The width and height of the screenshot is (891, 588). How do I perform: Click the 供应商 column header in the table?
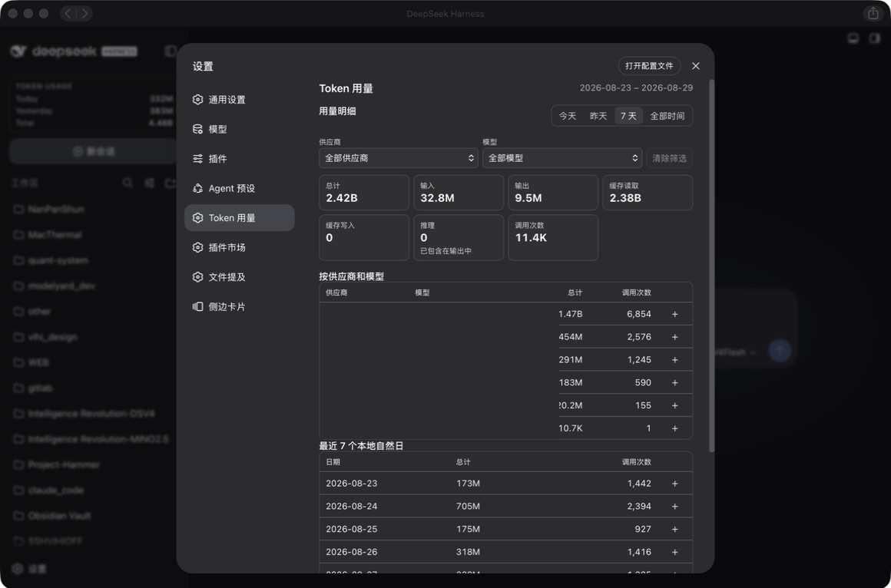click(x=336, y=292)
